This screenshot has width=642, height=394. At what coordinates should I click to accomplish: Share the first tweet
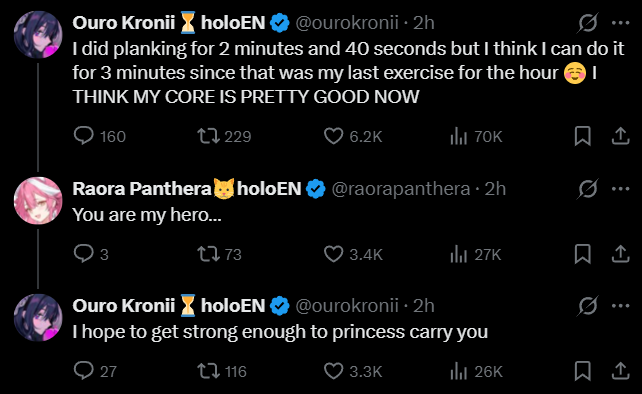pyautogui.click(x=620, y=136)
